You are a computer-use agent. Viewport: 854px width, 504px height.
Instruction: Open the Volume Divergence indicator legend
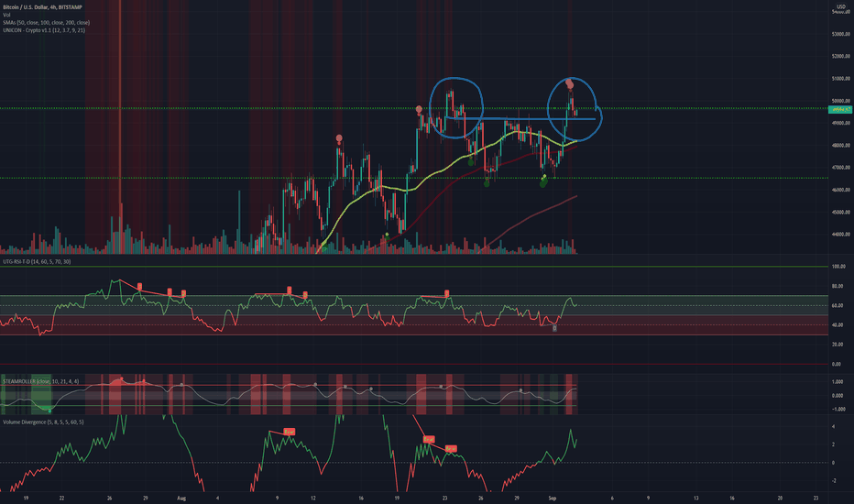[x=43, y=422]
